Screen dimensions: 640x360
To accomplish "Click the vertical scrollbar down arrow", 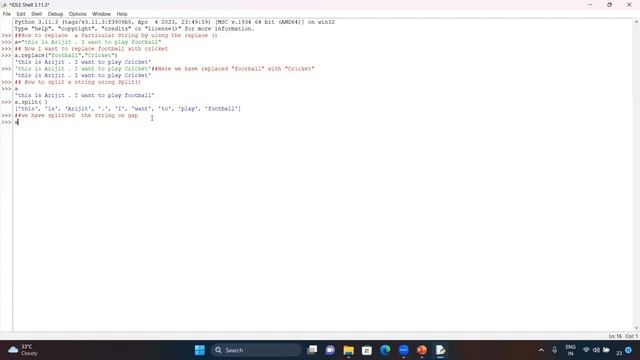I will [x=637, y=328].
